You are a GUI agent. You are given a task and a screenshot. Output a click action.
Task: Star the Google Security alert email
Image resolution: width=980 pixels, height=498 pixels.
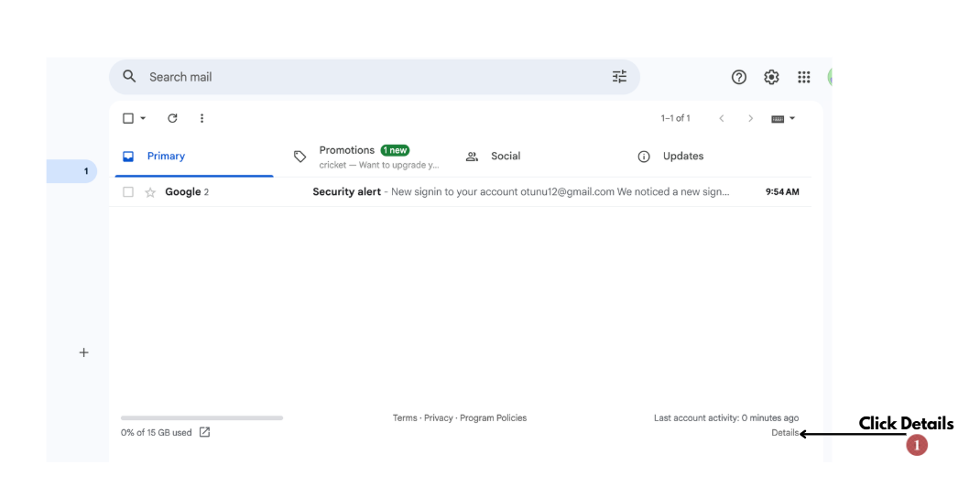coord(150,192)
